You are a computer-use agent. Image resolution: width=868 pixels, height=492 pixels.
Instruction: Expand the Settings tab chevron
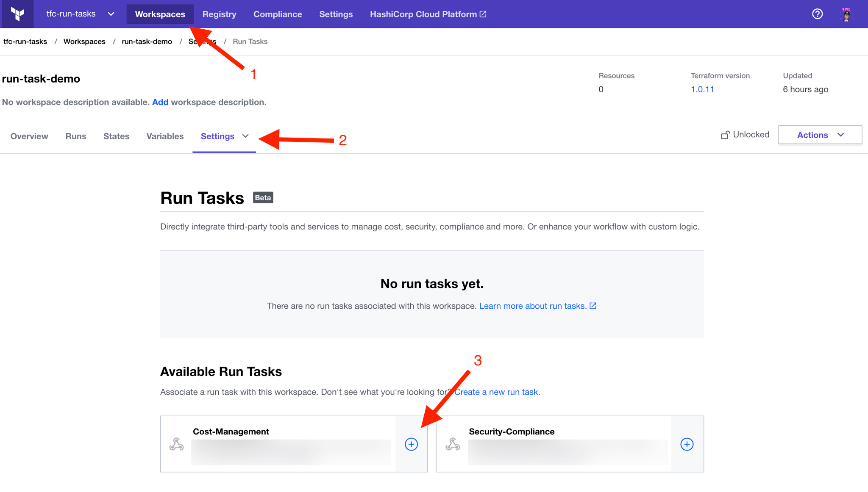coord(246,136)
